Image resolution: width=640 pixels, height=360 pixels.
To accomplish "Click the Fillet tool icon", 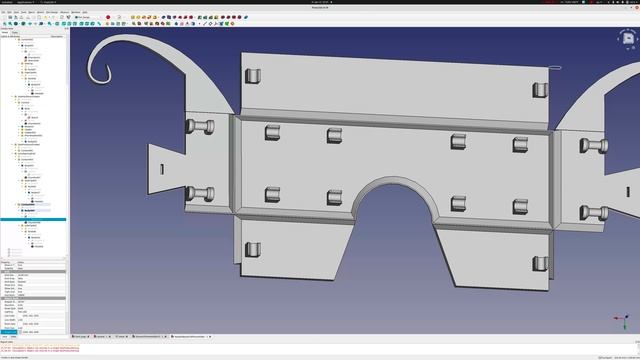I will click(x=222, y=17).
